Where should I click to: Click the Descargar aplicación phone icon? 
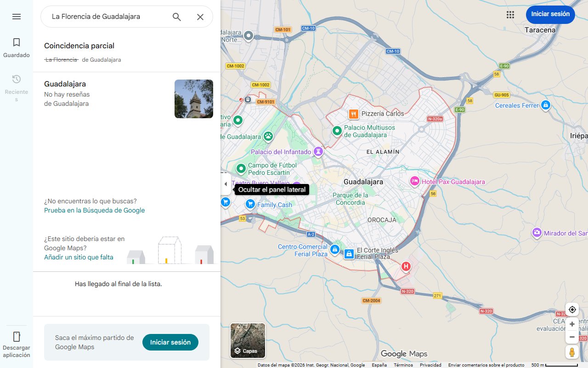pyautogui.click(x=16, y=336)
